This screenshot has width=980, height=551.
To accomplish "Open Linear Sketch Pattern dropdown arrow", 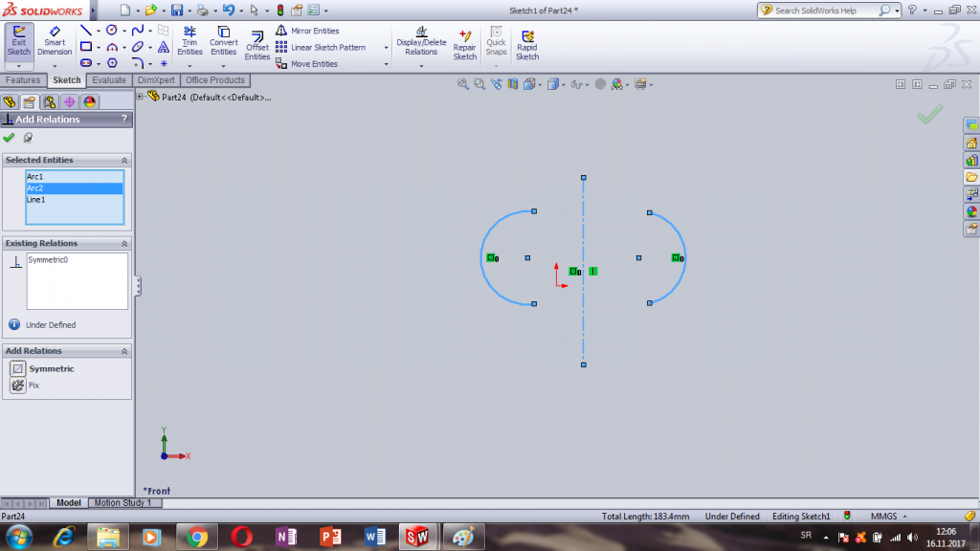I will pos(386,48).
